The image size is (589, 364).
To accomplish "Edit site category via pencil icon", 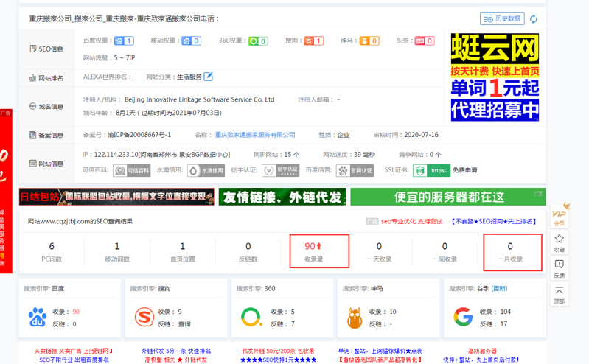I will pyautogui.click(x=209, y=77).
